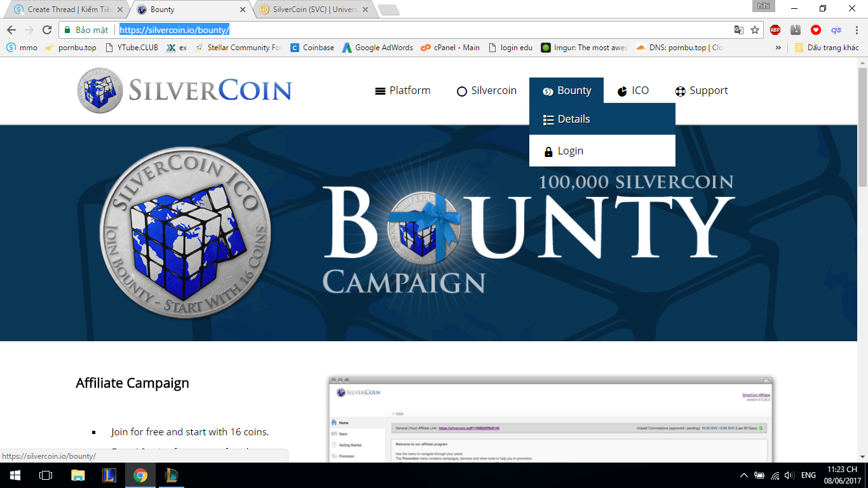Switch to the SilverCoin (SVC) tab
The image size is (868, 488).
click(314, 10)
